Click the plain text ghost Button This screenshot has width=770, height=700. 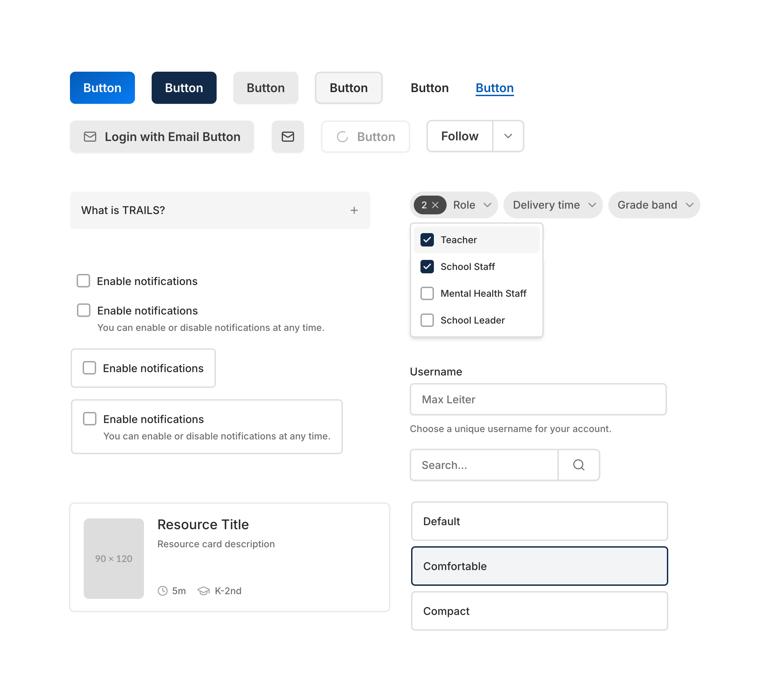430,88
